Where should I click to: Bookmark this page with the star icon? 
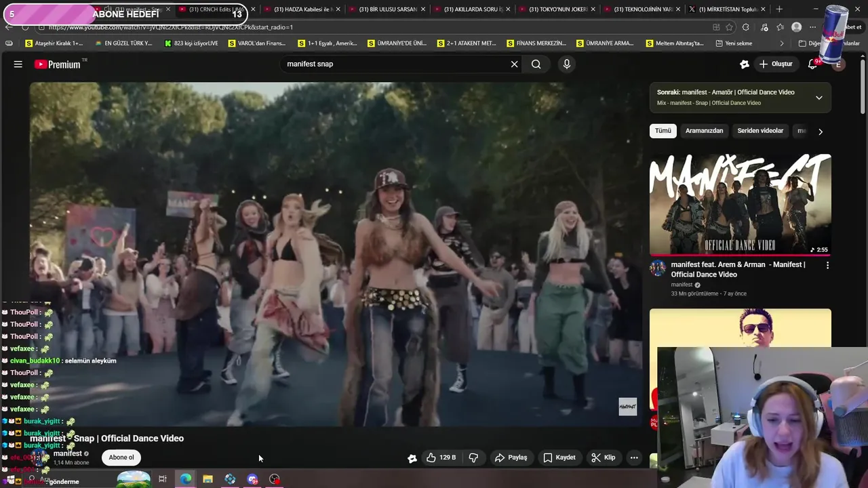tap(729, 27)
